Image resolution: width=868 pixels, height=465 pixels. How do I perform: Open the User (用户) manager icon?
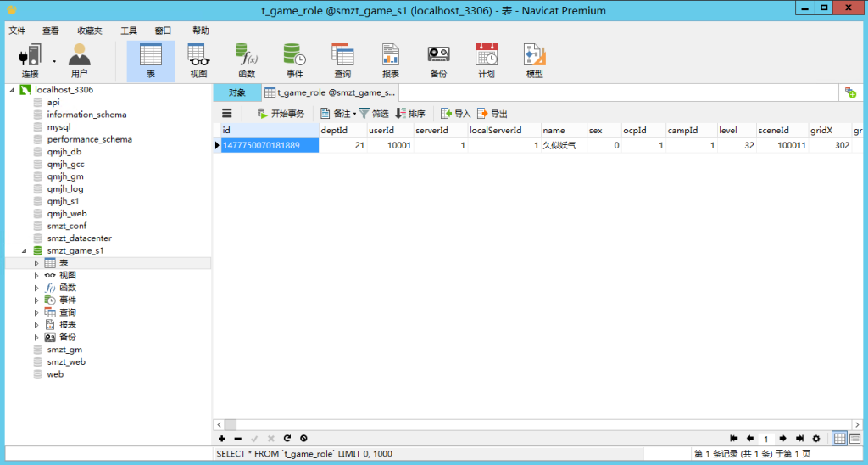point(79,55)
